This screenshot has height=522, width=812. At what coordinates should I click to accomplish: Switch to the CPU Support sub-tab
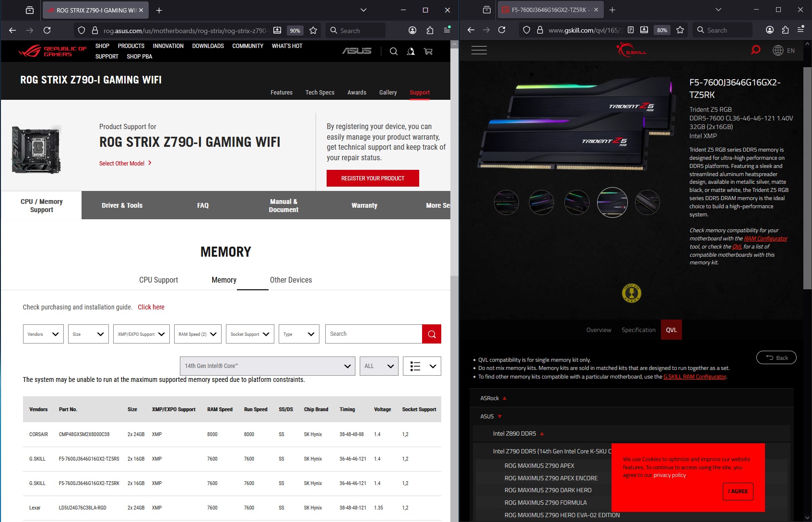click(159, 280)
